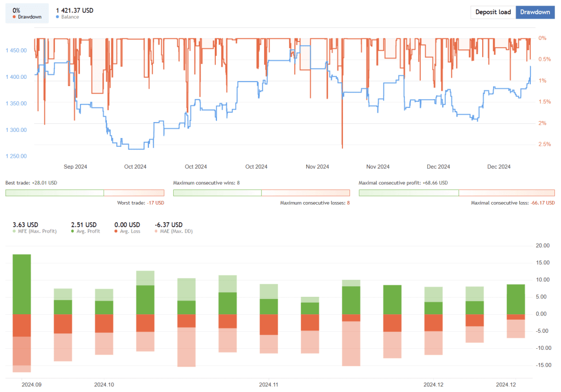This screenshot has height=392, width=561.
Task: Select the Drawdown tab
Action: pyautogui.click(x=535, y=12)
